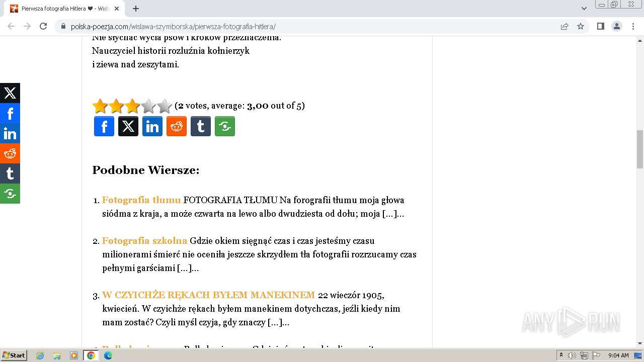Select the Pierwsza fotografia Hitlera tab
Screen dimensions: 644x362
(x=64, y=9)
